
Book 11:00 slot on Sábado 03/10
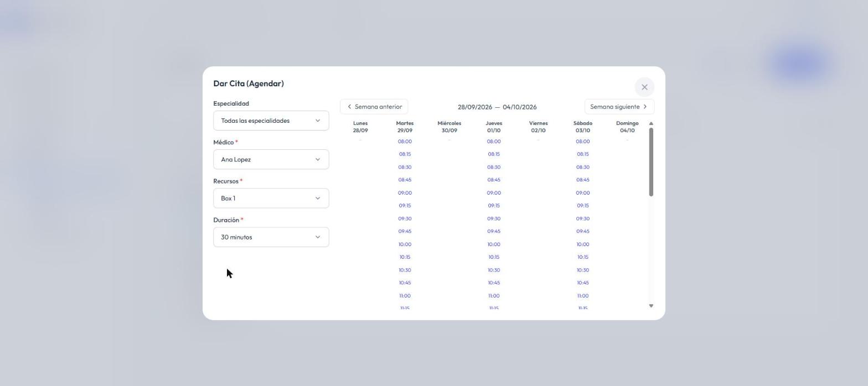point(583,296)
